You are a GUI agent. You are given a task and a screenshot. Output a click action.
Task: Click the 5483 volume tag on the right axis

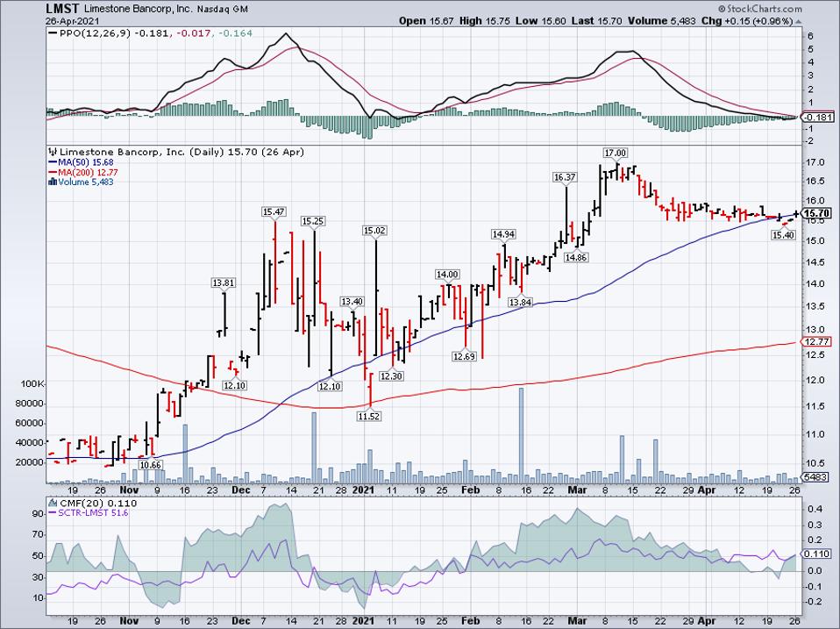point(816,477)
